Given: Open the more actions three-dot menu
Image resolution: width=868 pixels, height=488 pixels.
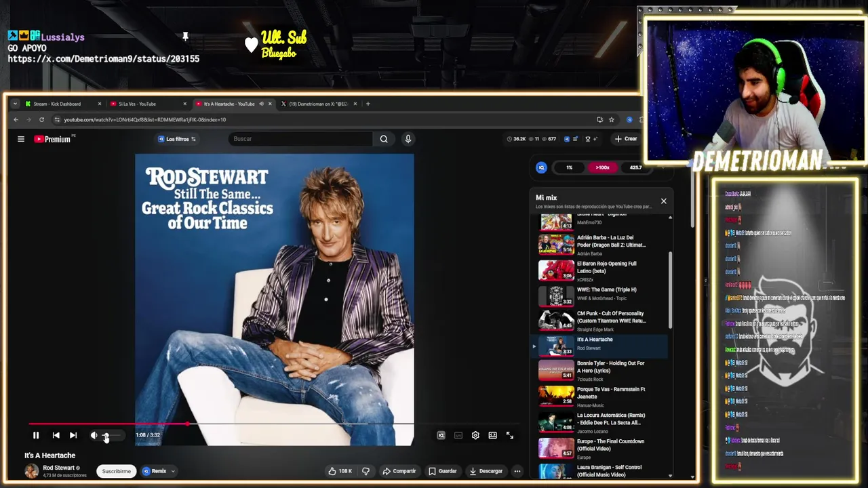Looking at the screenshot, I should pos(517,471).
